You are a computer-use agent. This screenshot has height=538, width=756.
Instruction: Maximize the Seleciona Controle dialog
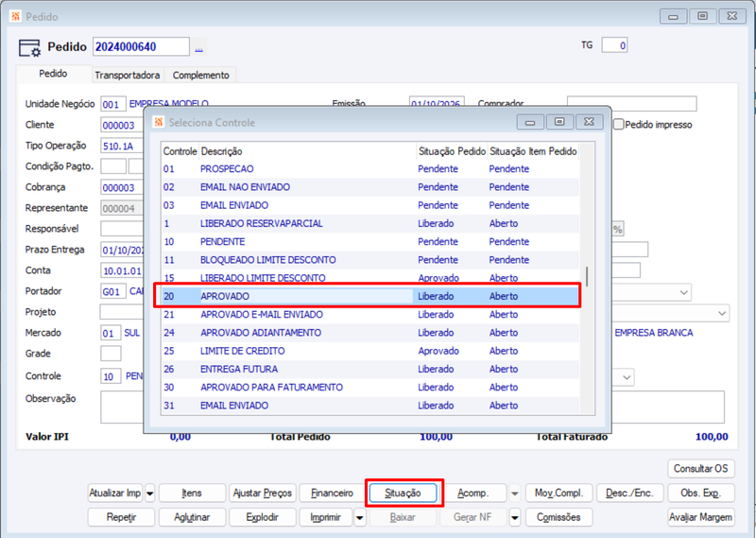(559, 122)
